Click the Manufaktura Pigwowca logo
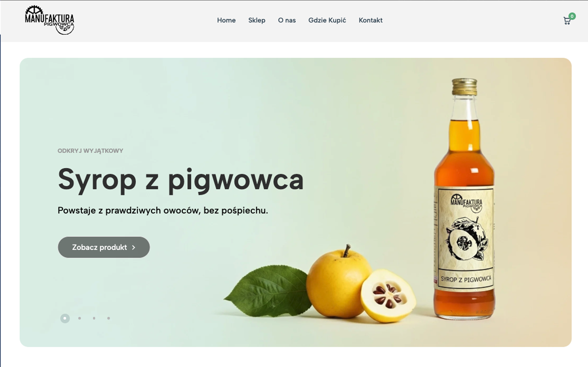This screenshot has width=588, height=367. tap(50, 20)
